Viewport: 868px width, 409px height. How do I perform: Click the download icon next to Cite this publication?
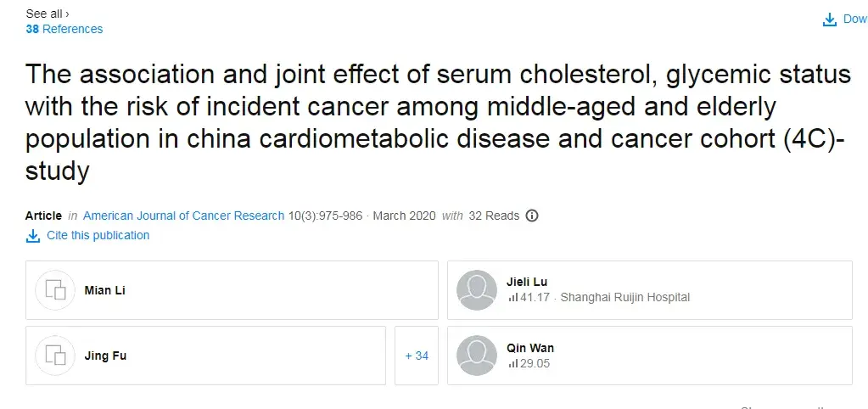coord(33,236)
